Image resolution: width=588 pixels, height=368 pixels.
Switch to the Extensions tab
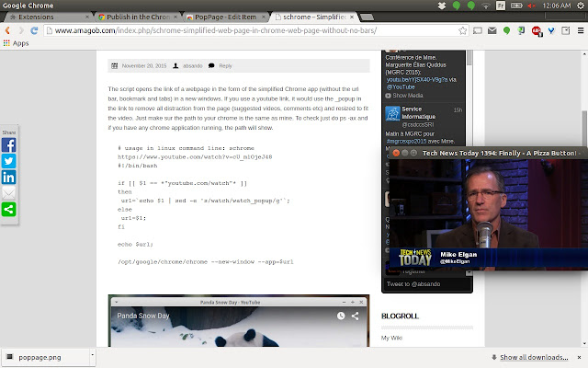(x=47, y=17)
